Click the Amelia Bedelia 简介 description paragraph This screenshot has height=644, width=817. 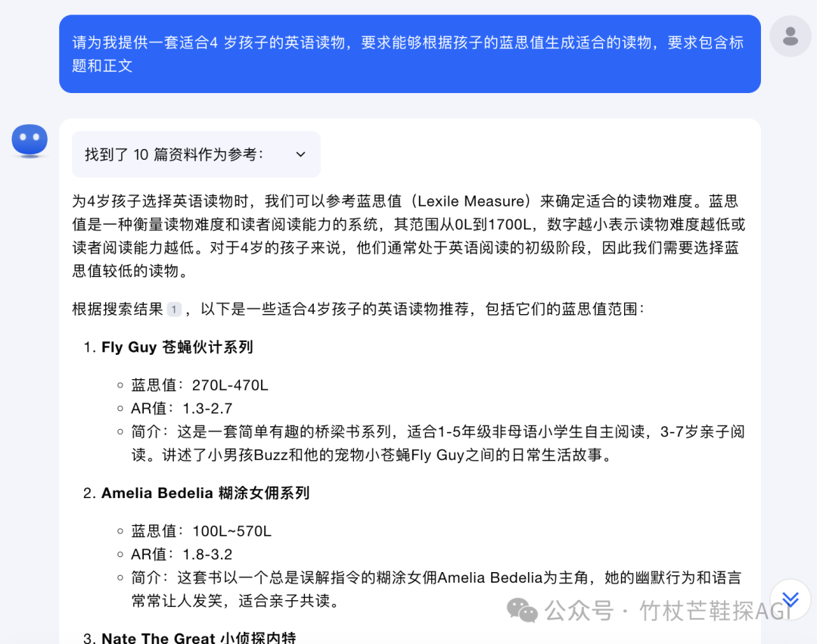pyautogui.click(x=436, y=590)
